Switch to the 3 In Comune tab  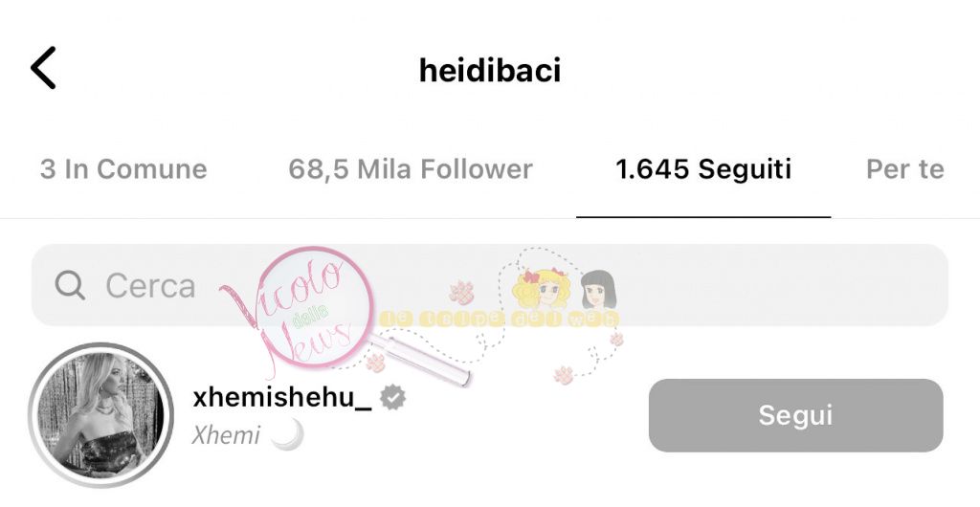123,169
